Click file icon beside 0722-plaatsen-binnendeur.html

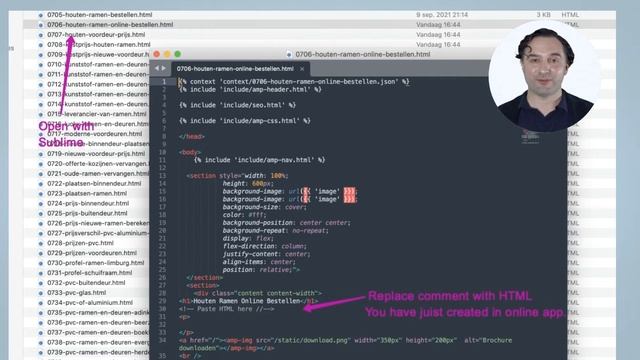click(40, 184)
